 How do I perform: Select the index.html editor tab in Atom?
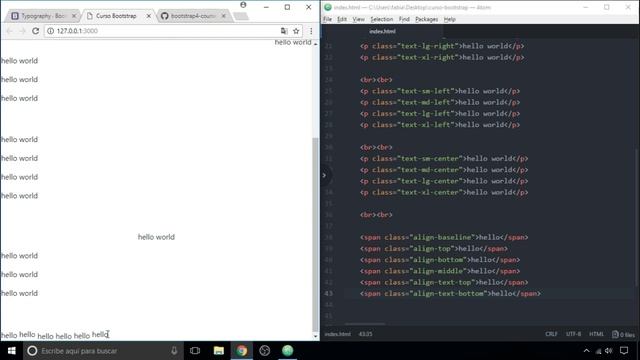pyautogui.click(x=382, y=31)
